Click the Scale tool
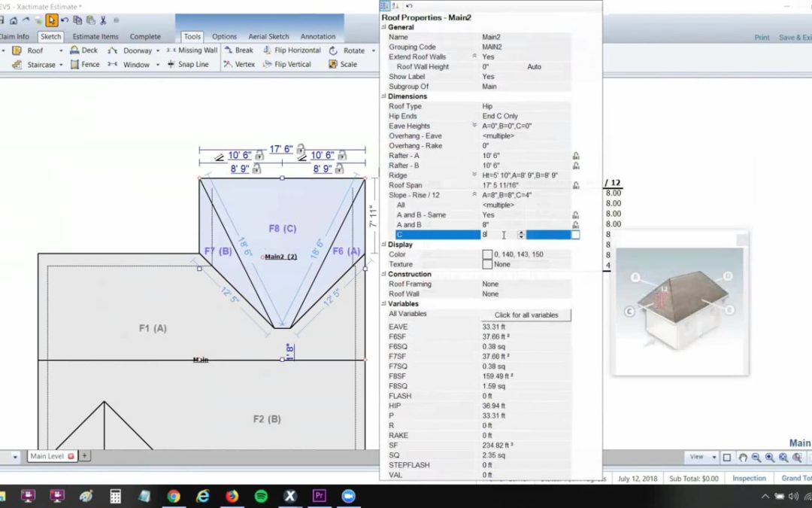Viewport: 812px width, 508px height. coord(343,64)
